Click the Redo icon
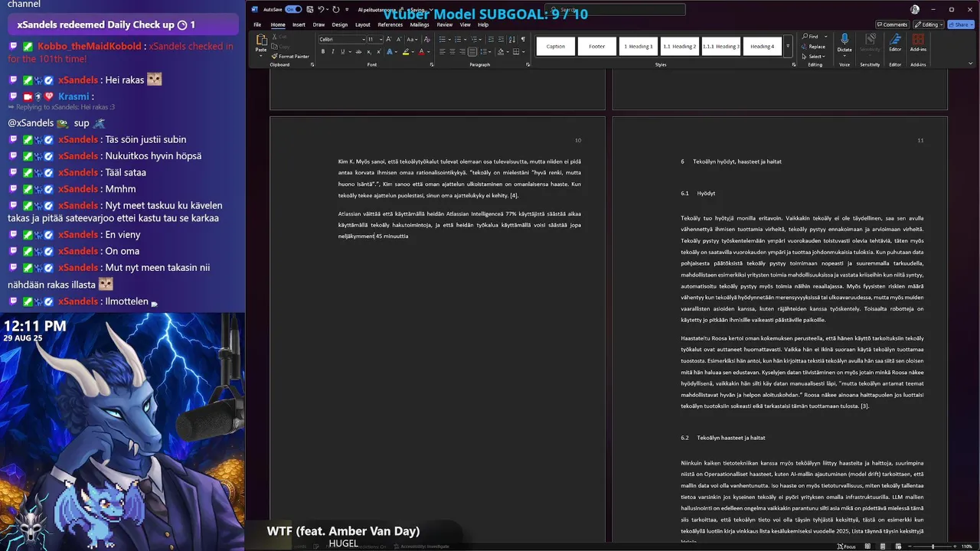980x551 pixels. pos(335,9)
